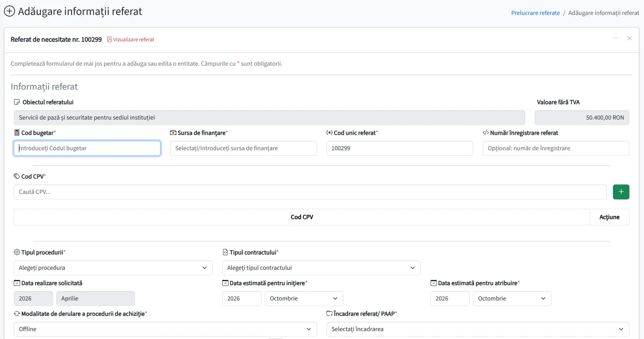This screenshot has width=644, height=339.
Task: Click the Cod CPV table column header
Action: coord(302,217)
